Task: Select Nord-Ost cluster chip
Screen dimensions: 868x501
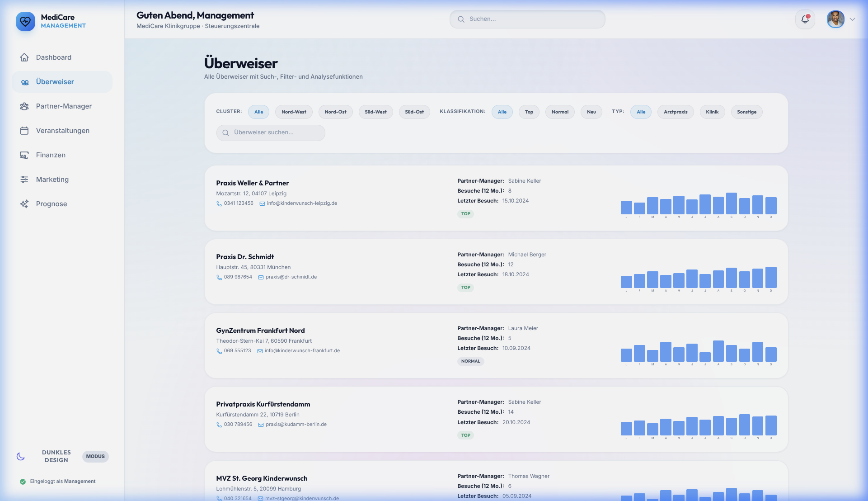Action: (335, 112)
